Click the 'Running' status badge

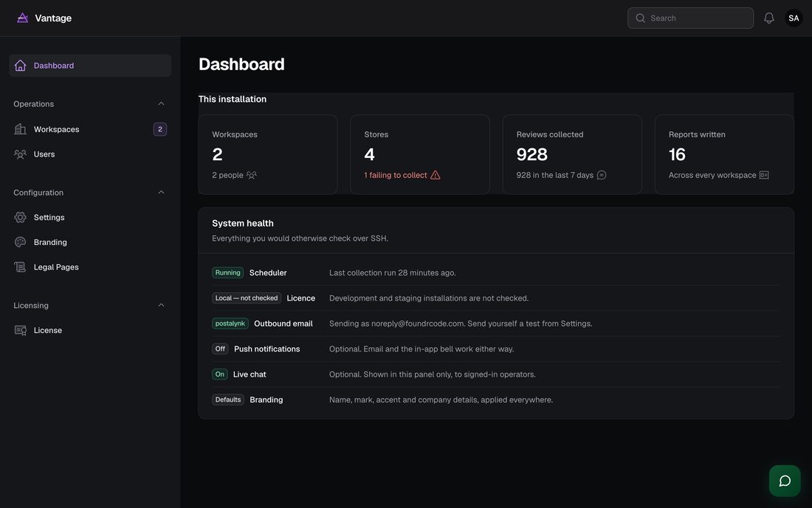(228, 272)
